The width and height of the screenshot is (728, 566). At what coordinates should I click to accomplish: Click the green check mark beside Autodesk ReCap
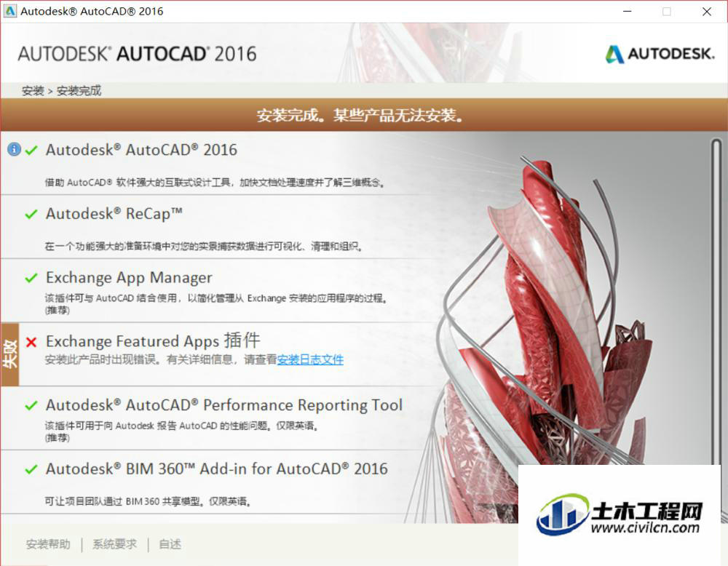[x=31, y=214]
